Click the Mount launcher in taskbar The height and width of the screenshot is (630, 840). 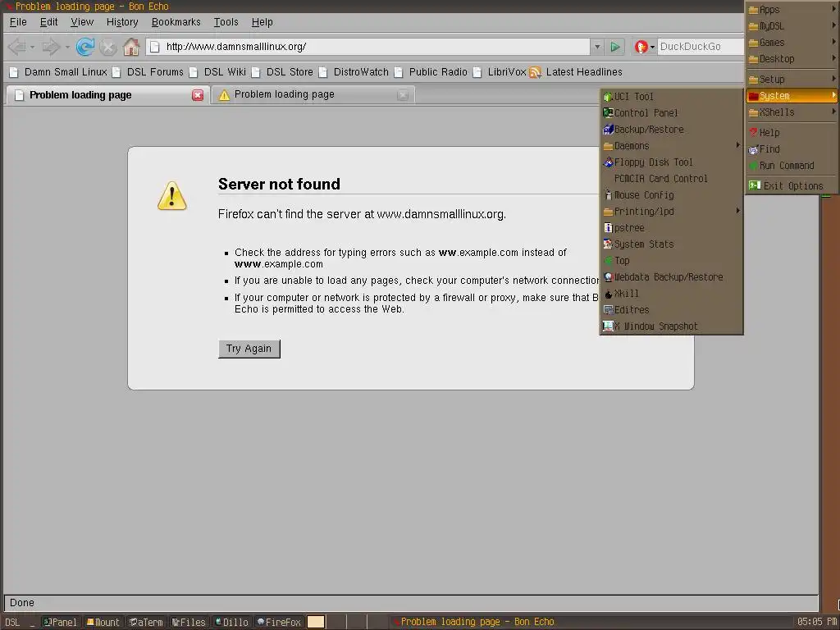click(x=103, y=622)
